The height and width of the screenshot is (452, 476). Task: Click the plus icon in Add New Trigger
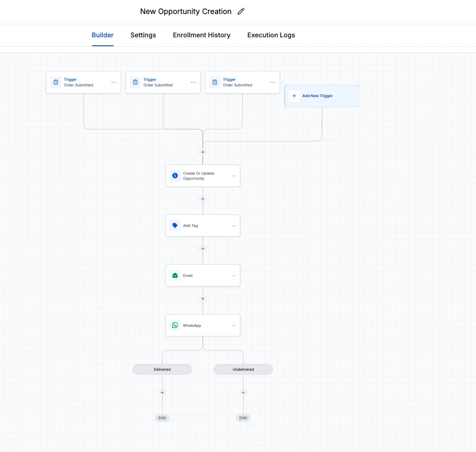tap(294, 96)
